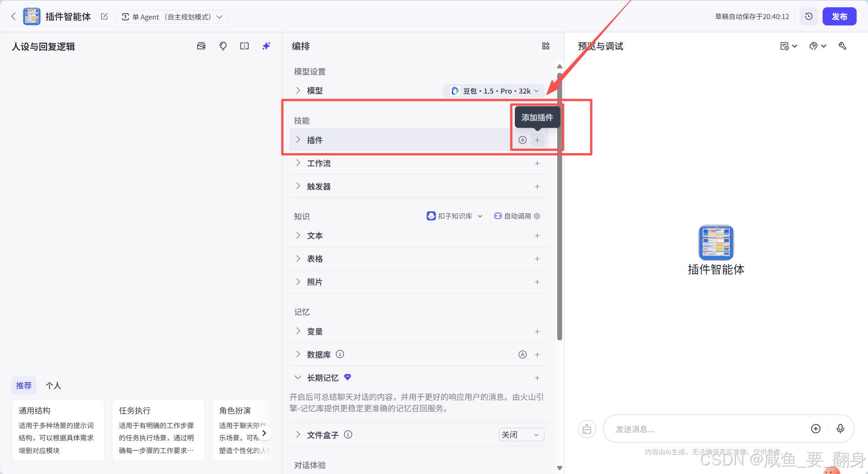Switch to the 推荐 tab
This screenshot has height=474, width=868.
pyautogui.click(x=24, y=385)
